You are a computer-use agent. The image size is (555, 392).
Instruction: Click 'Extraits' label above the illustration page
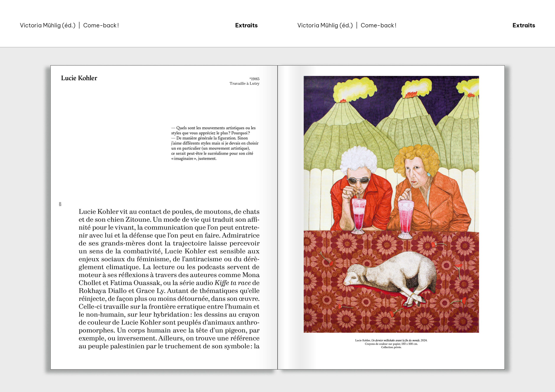[524, 25]
